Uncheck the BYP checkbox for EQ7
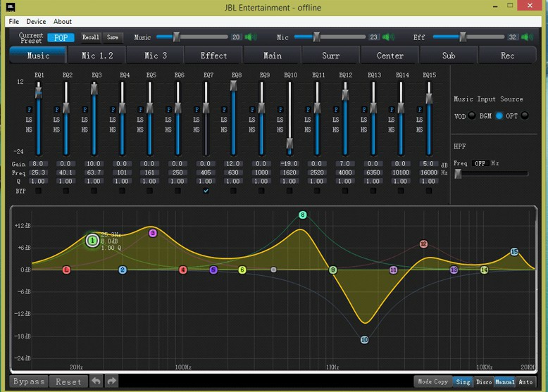This screenshot has height=392, width=548. click(206, 191)
